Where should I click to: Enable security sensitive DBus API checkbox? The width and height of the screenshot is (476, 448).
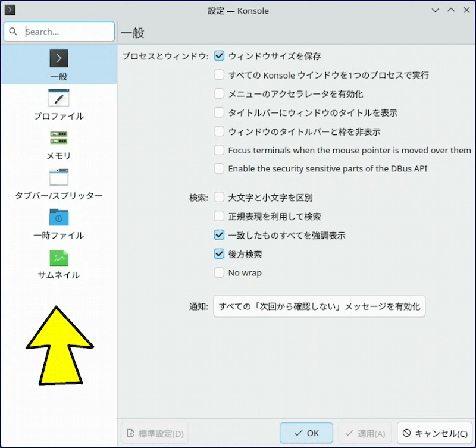[x=219, y=169]
